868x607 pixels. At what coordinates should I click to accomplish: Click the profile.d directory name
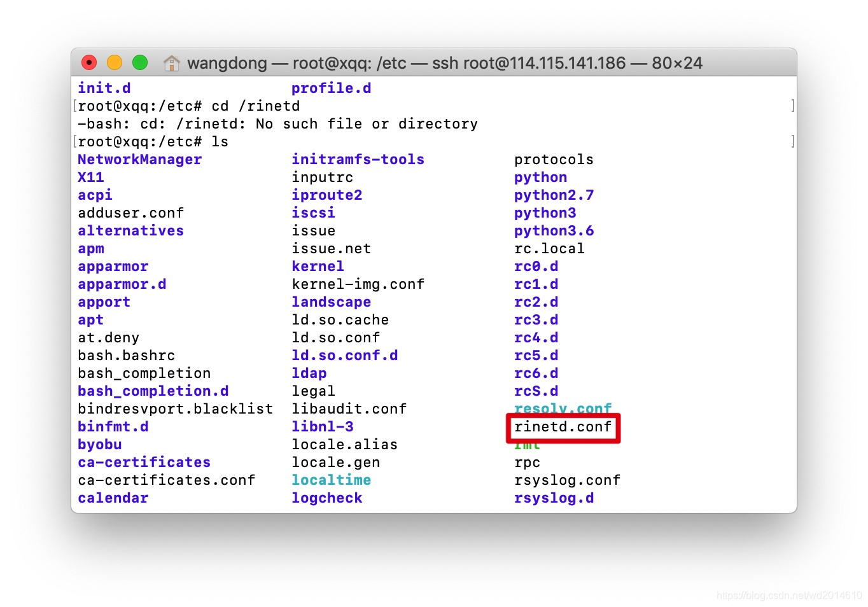332,88
